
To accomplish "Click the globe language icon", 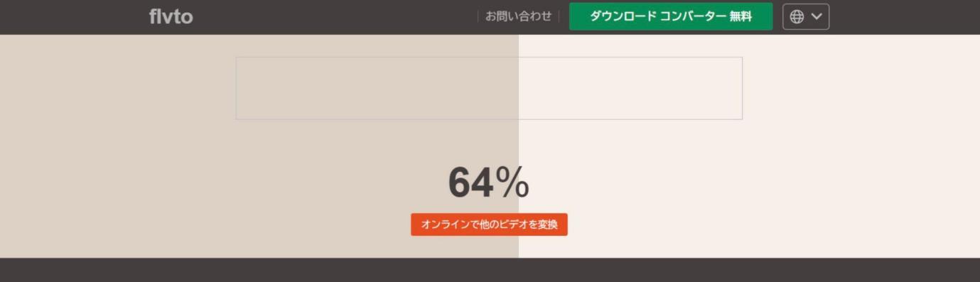I will [x=797, y=17].
